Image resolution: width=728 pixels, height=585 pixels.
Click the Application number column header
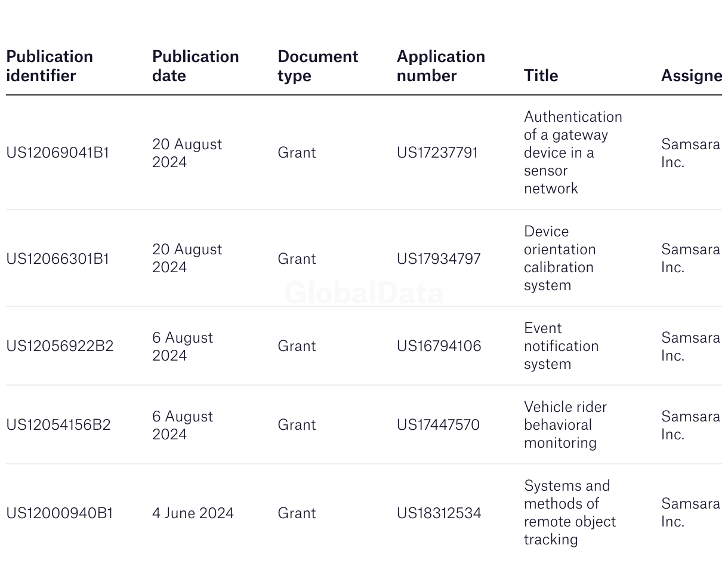(440, 66)
